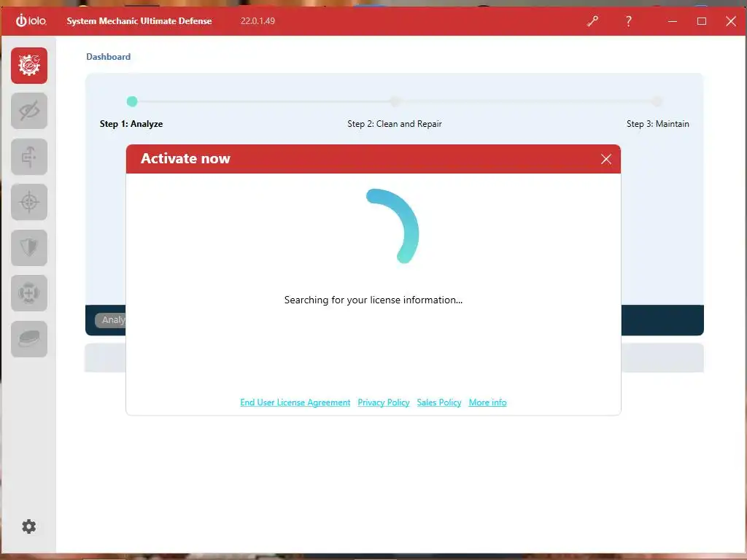The image size is (747, 560).
Task: Open the Privacy Policy link
Action: click(x=384, y=402)
